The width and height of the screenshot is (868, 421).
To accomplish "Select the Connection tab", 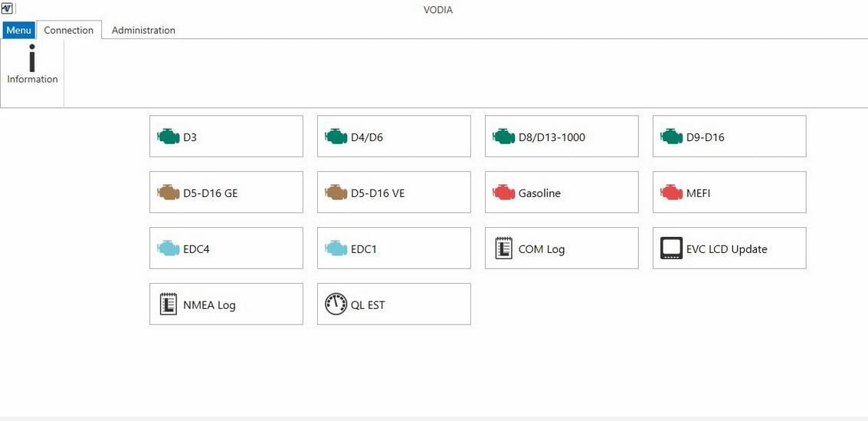I will click(x=69, y=30).
